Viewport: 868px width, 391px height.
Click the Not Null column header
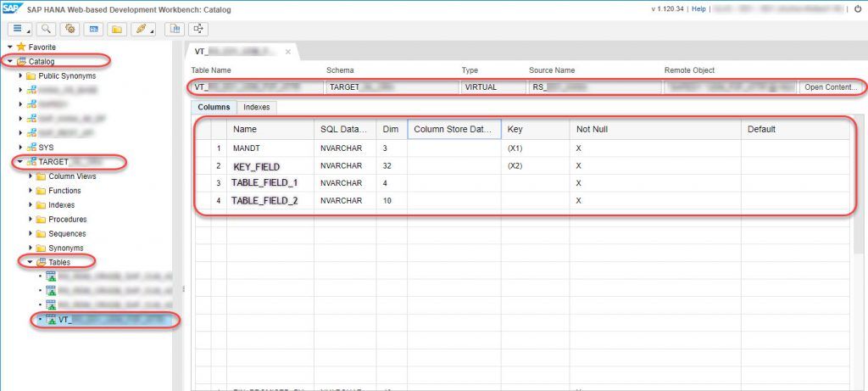click(655, 129)
